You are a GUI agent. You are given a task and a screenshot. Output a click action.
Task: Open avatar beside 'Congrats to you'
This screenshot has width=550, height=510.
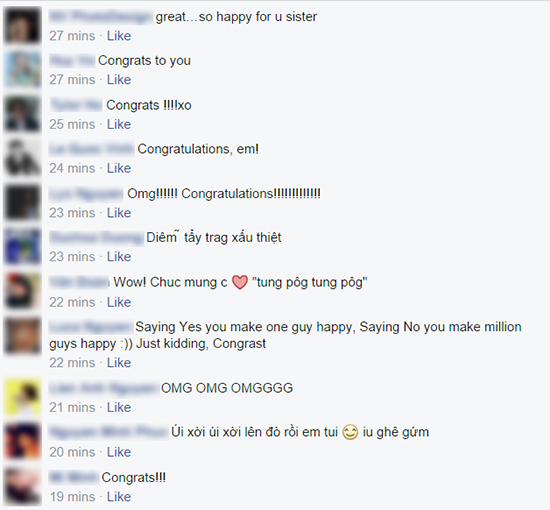click(22, 69)
